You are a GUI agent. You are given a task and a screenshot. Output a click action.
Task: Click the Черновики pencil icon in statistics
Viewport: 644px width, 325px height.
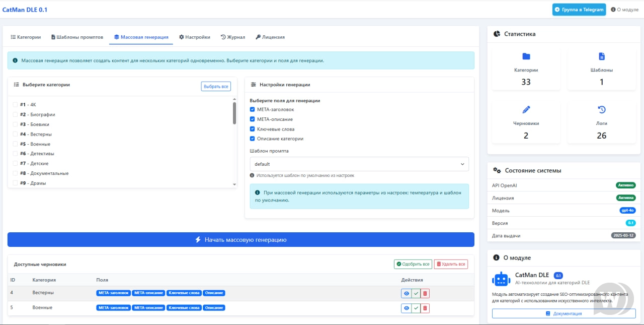[526, 109]
